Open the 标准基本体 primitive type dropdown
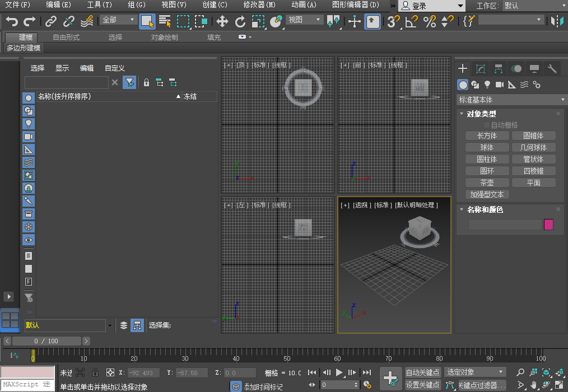This screenshot has width=568, height=392. 511,100
